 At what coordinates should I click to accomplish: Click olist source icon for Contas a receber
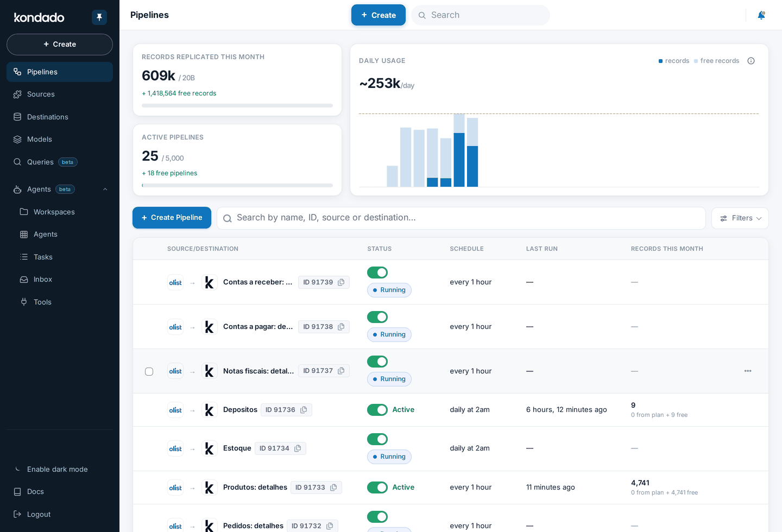[175, 283]
